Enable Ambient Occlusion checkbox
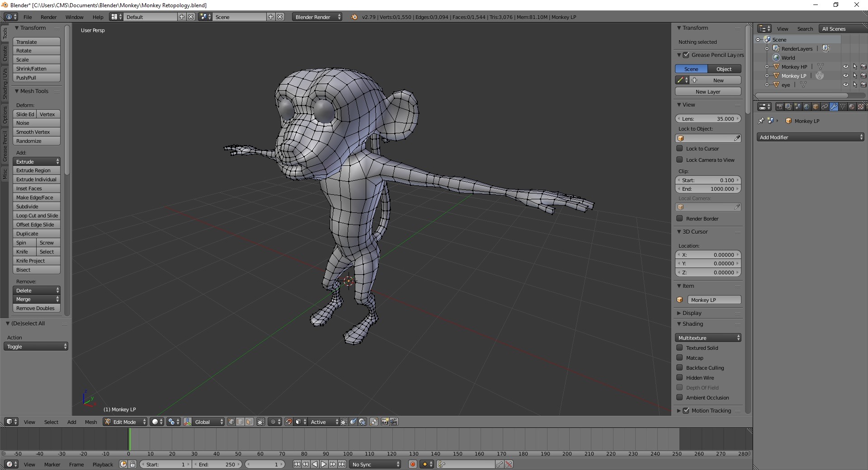 pyautogui.click(x=679, y=397)
